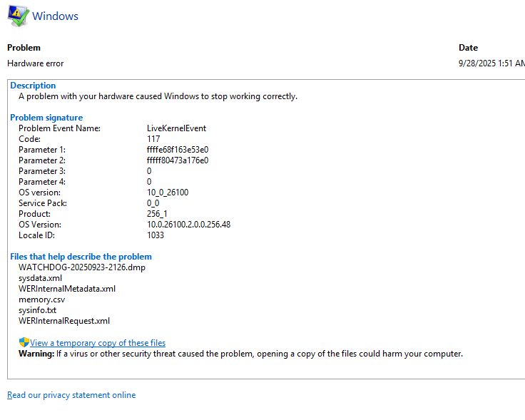Click the Windows title text
The width and height of the screenshot is (525, 420).
tap(55, 16)
